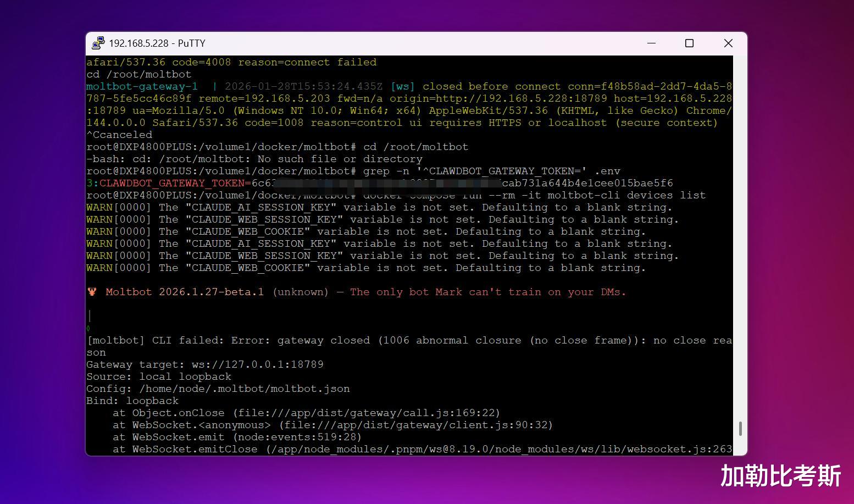Click 'devices list' in the docker command
The image size is (854, 504).
(x=667, y=195)
